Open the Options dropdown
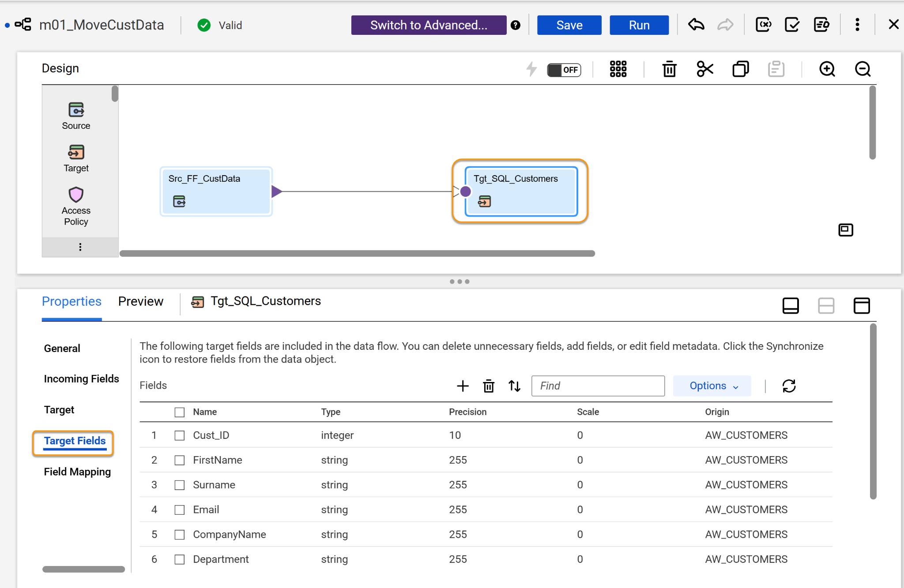The width and height of the screenshot is (904, 588). pyautogui.click(x=712, y=386)
